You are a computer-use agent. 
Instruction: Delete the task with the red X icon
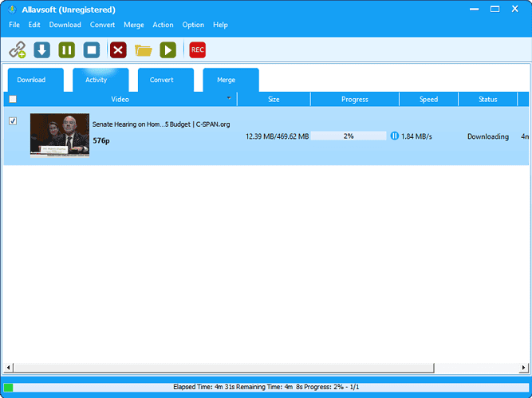coord(118,50)
